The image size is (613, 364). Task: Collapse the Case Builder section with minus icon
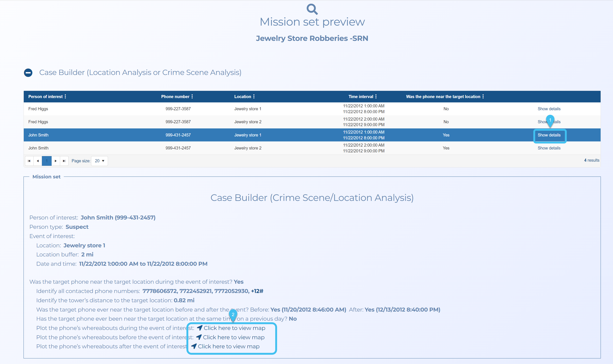[28, 73]
